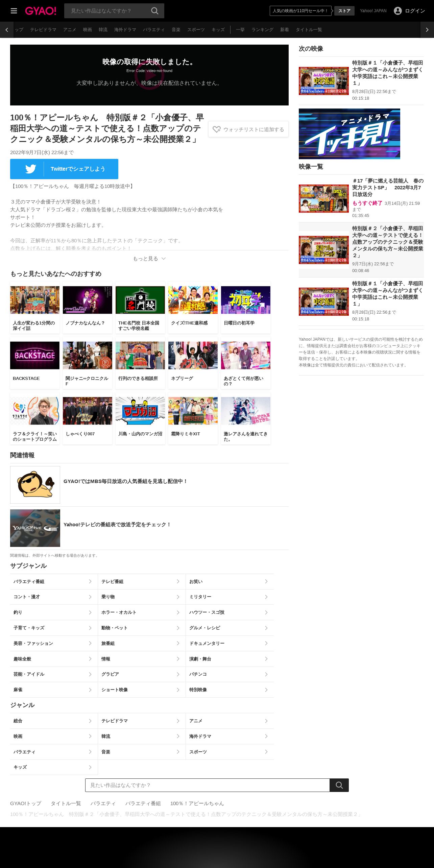Open 総合 genre chevron
Viewport: 434px width, 868px height.
[90, 721]
